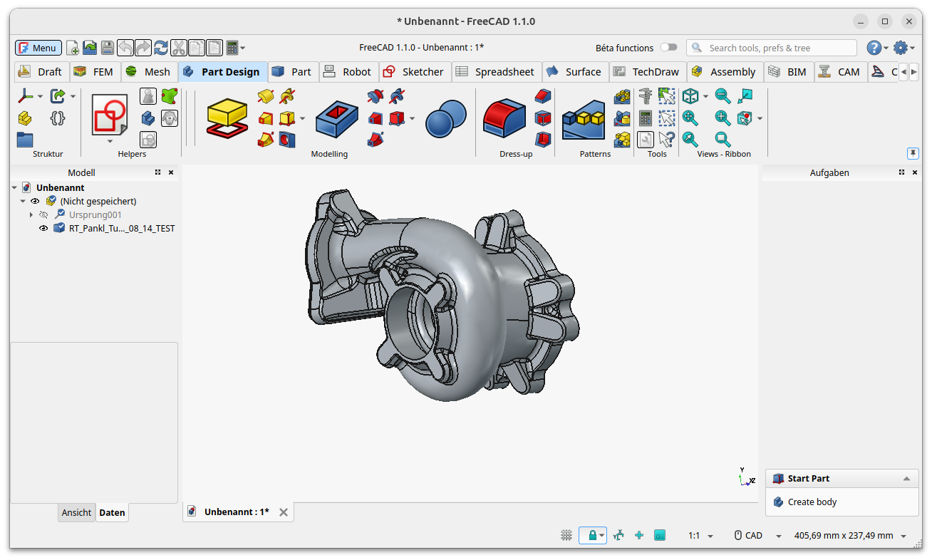
Task: Click the caliper Measure tool icon
Action: click(x=646, y=96)
